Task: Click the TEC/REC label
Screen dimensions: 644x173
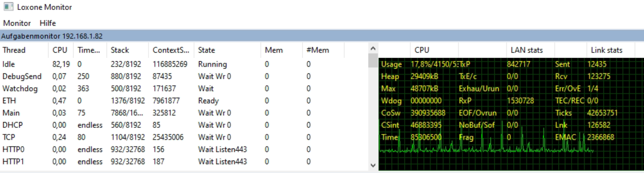Action: point(569,101)
